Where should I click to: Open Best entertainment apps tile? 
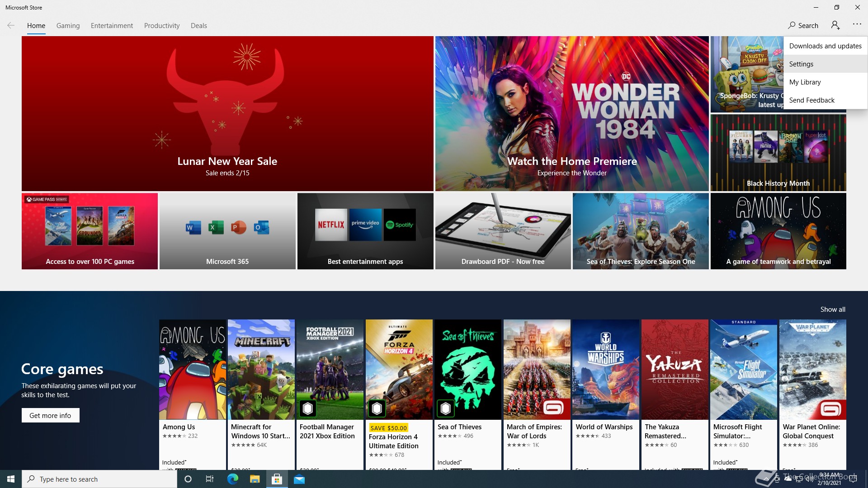pyautogui.click(x=365, y=231)
